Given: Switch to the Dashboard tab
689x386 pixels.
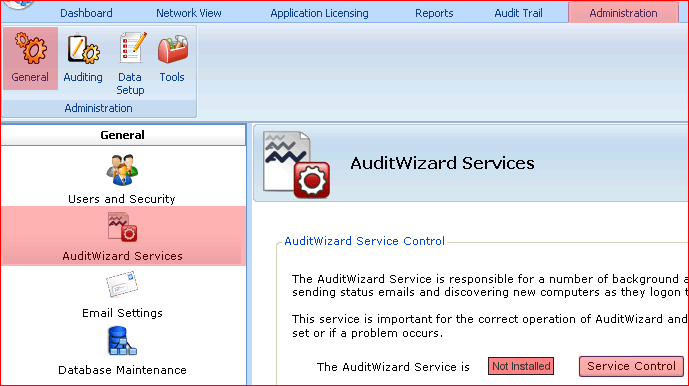Looking at the screenshot, I should (x=86, y=13).
